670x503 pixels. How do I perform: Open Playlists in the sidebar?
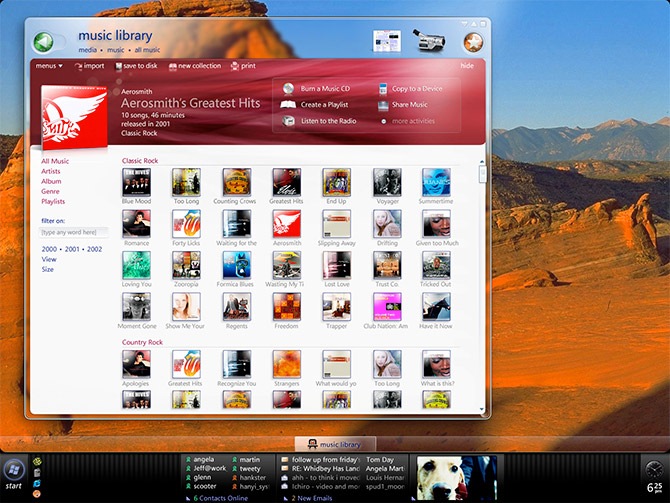(x=54, y=201)
